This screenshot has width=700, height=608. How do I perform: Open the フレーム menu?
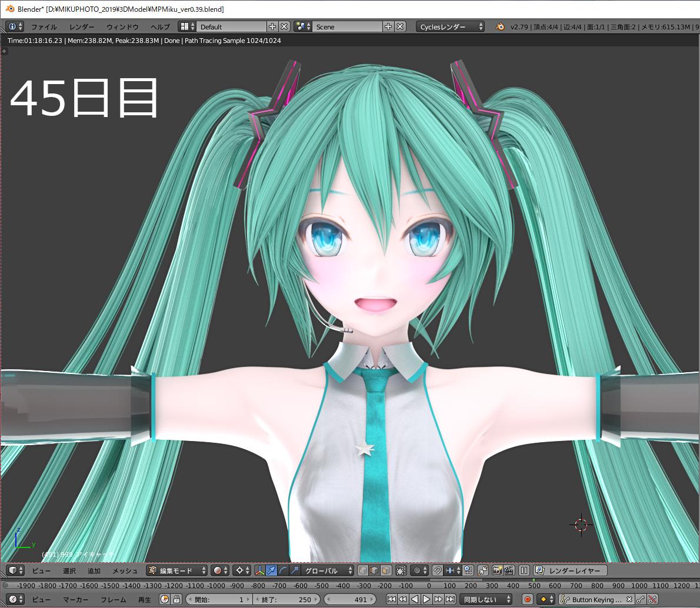[113, 599]
